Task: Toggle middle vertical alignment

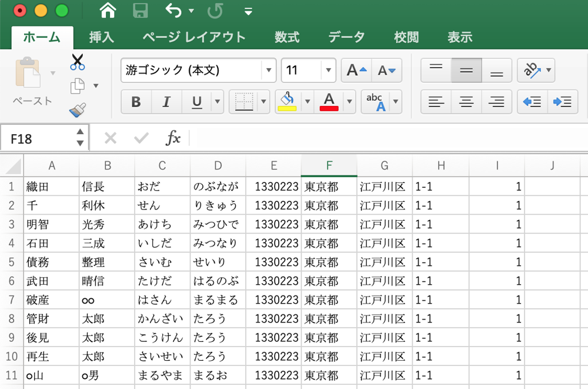Action: coord(466,71)
